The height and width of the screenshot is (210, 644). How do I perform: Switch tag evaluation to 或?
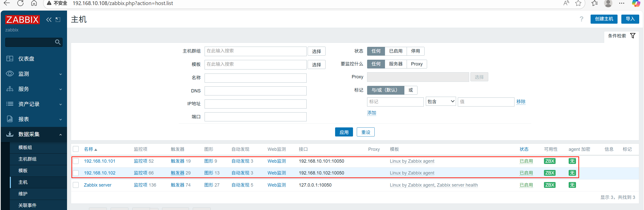point(411,90)
